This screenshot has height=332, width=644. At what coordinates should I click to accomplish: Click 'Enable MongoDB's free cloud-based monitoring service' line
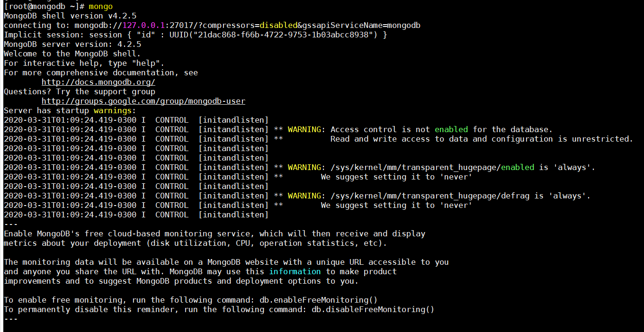[215, 234]
